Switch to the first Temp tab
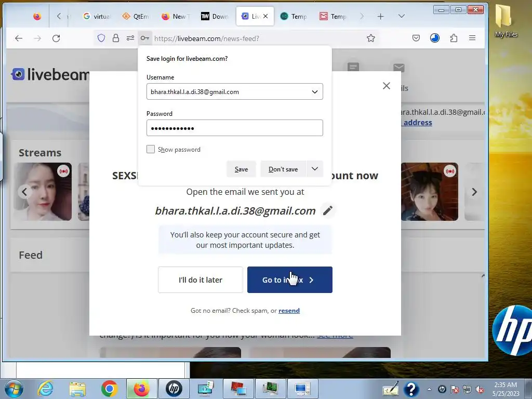Viewport: 532px width, 399px height. click(x=294, y=16)
